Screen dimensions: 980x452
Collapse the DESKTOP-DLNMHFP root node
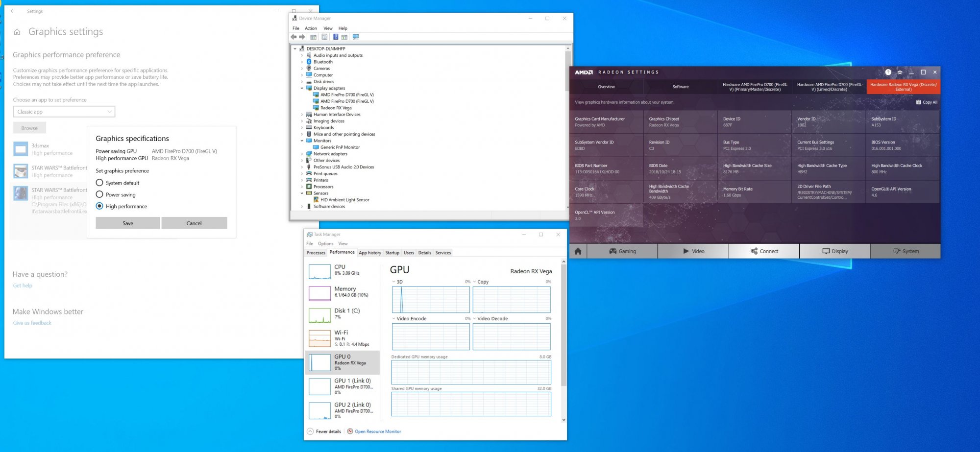(x=295, y=49)
